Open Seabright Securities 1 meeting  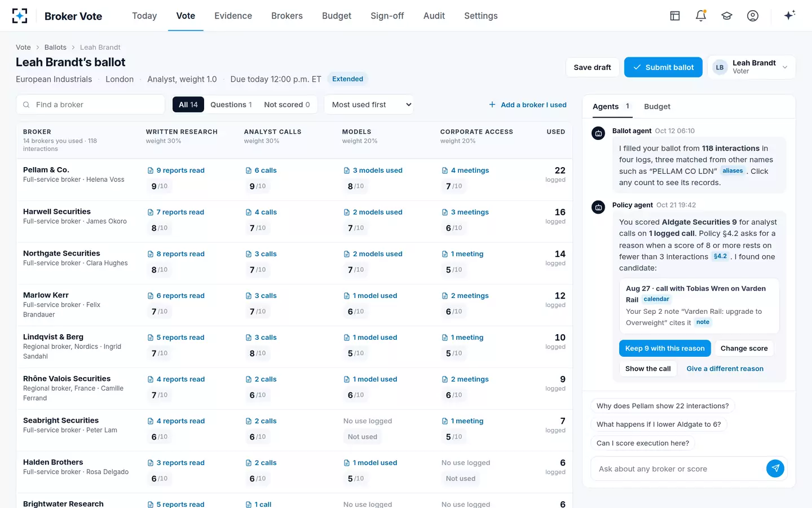(x=462, y=421)
